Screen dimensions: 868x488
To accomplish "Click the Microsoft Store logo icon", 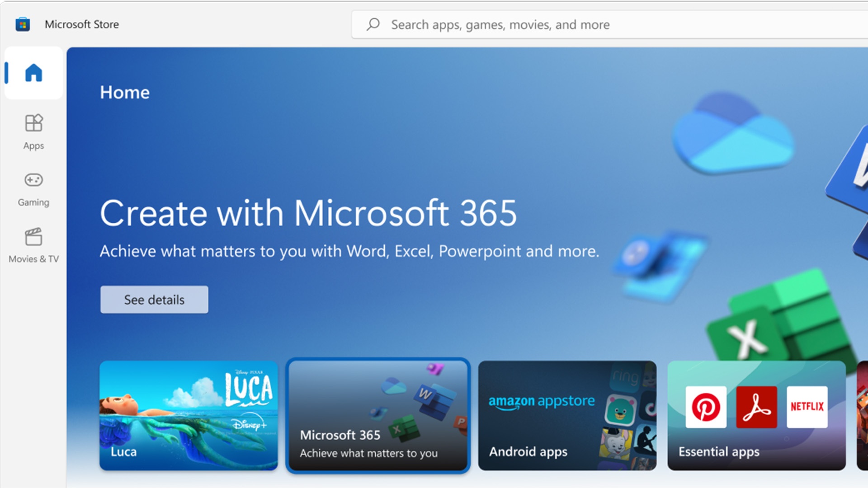I will tap(23, 23).
